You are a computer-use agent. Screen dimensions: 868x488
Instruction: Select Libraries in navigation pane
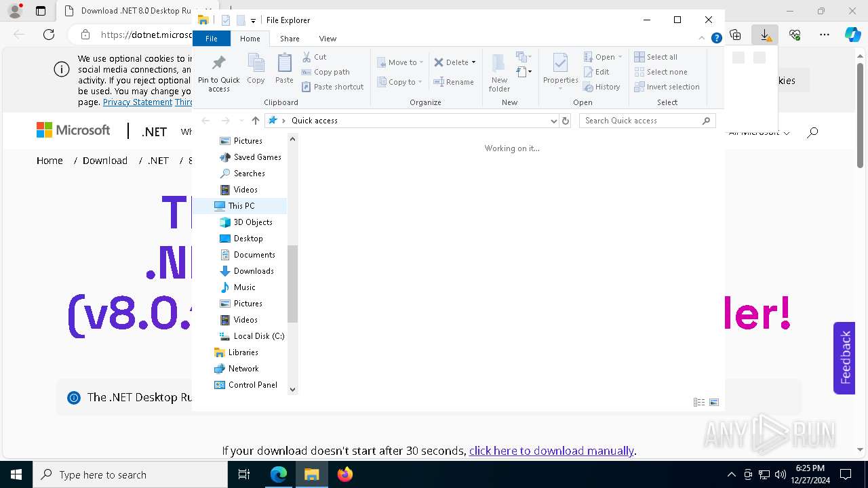[236, 352]
